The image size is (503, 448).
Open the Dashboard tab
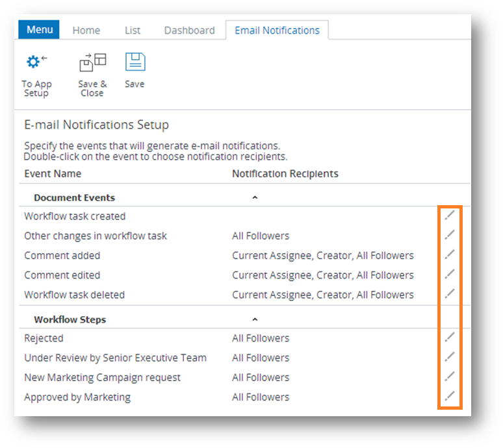[x=189, y=31]
